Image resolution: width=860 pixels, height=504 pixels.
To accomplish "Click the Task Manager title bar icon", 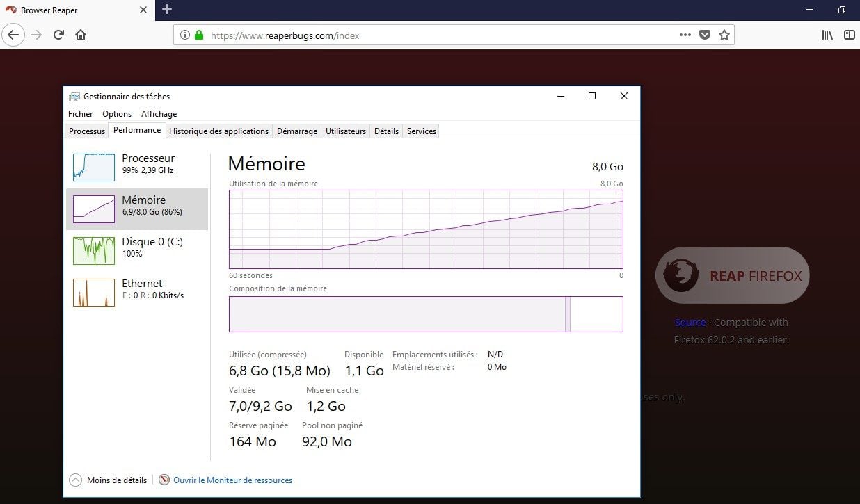I will pyautogui.click(x=74, y=97).
